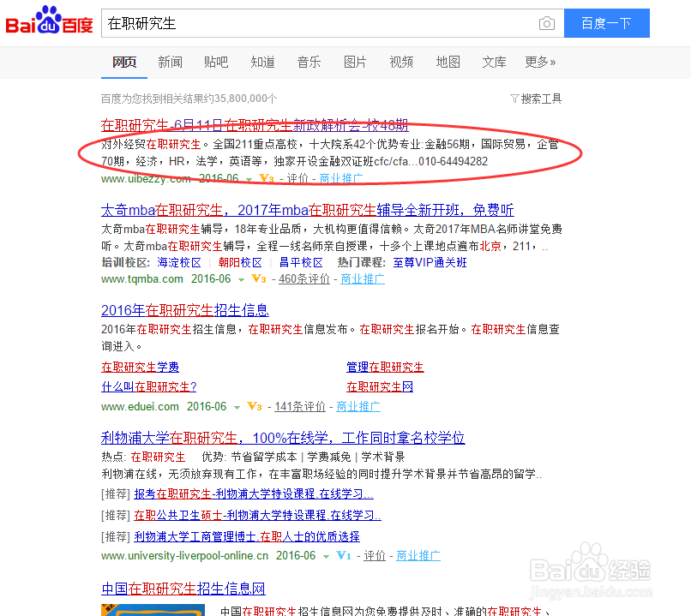
Task: Click the V3 badge for eduei.com
Action: click(255, 406)
